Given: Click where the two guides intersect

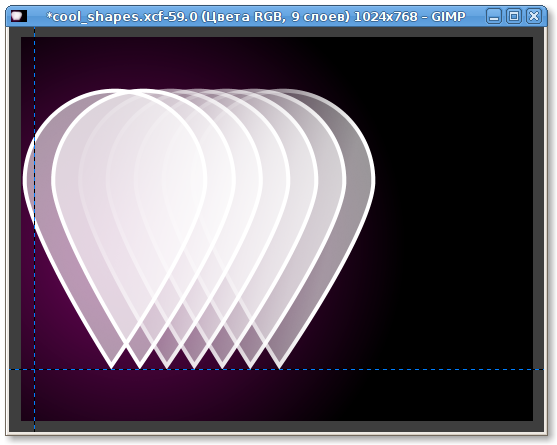Looking at the screenshot, I should (x=34, y=369).
